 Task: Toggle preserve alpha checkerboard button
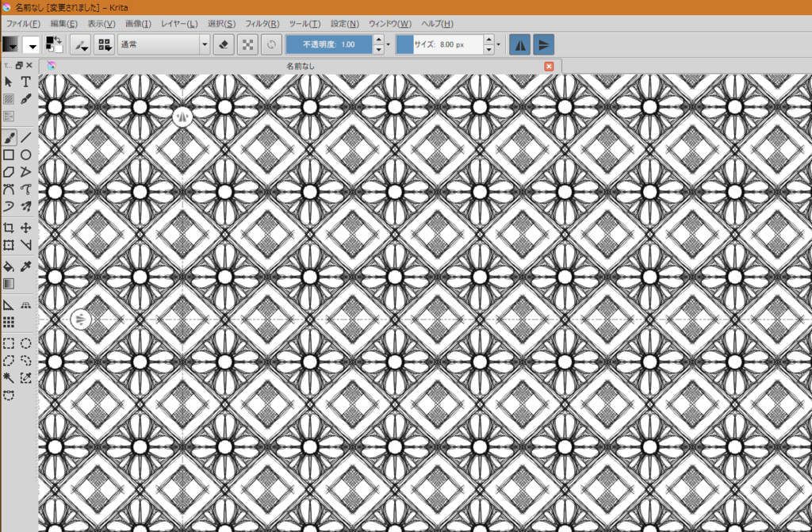pyautogui.click(x=247, y=44)
